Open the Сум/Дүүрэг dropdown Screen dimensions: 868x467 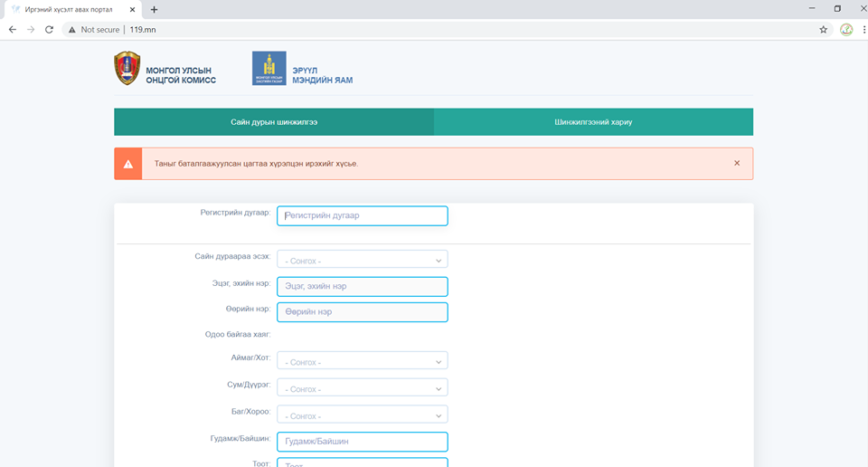(x=362, y=387)
